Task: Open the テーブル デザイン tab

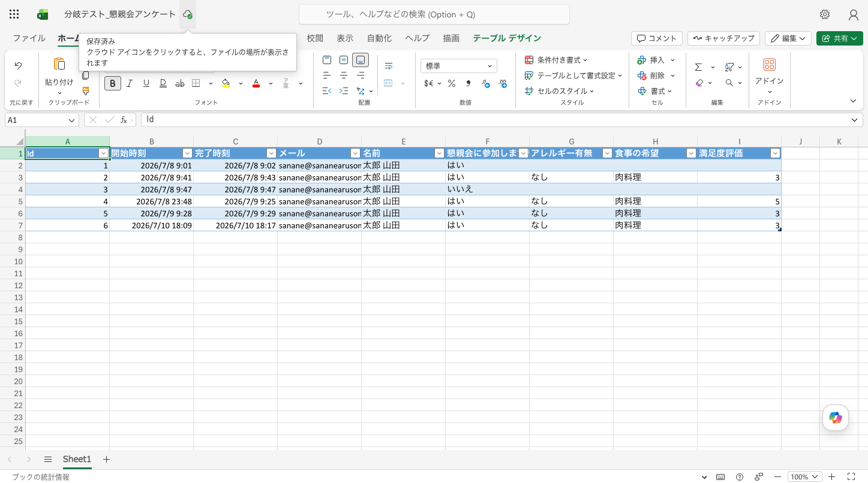Action: [x=507, y=38]
